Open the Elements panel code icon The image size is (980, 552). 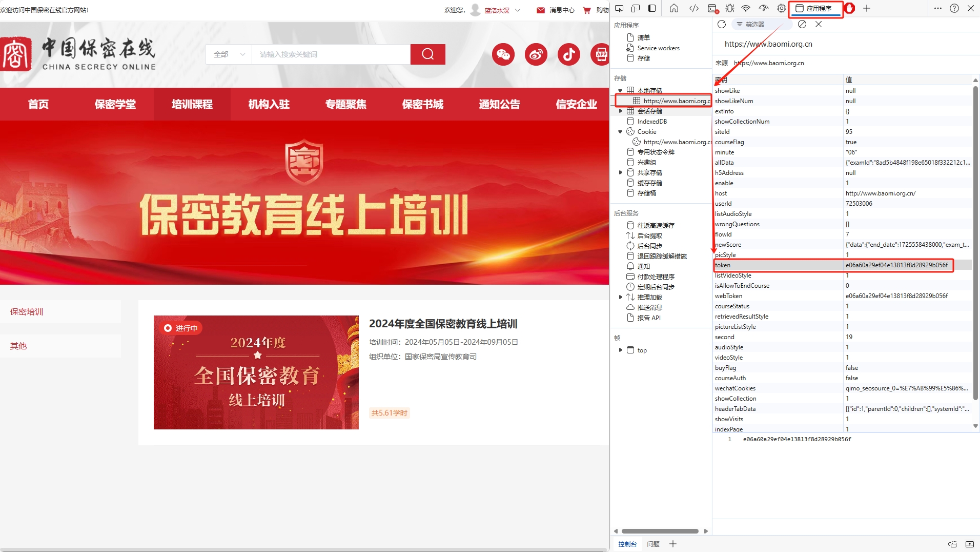pyautogui.click(x=694, y=8)
